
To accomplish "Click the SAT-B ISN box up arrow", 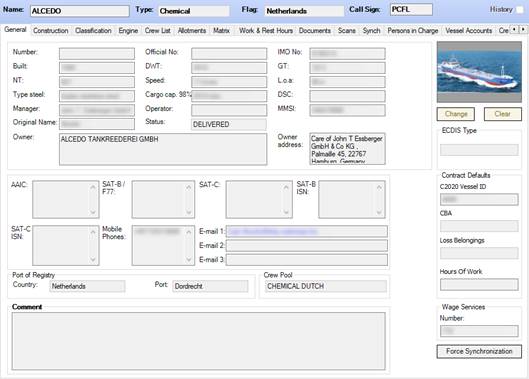I will [379, 187].
